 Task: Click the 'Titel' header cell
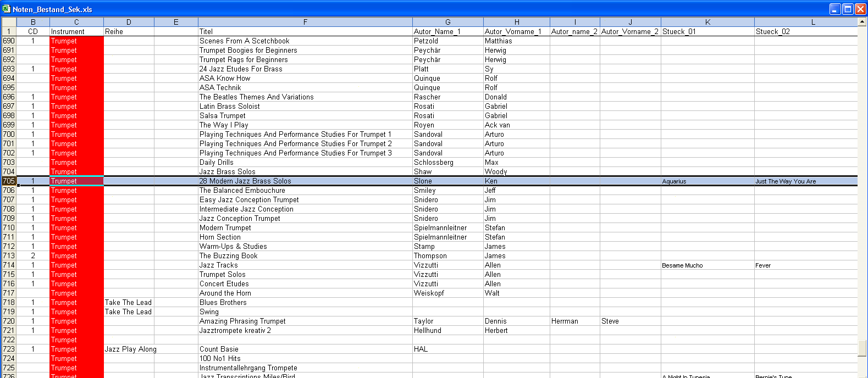point(305,31)
